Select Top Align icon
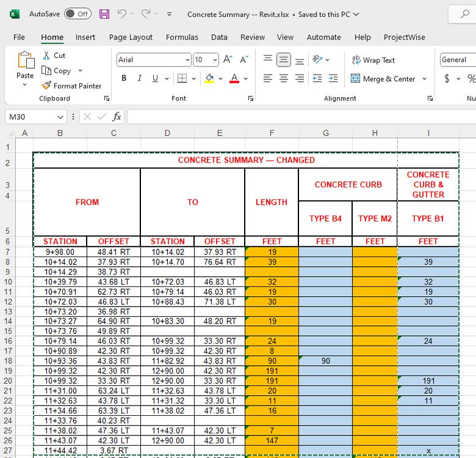 tap(268, 59)
